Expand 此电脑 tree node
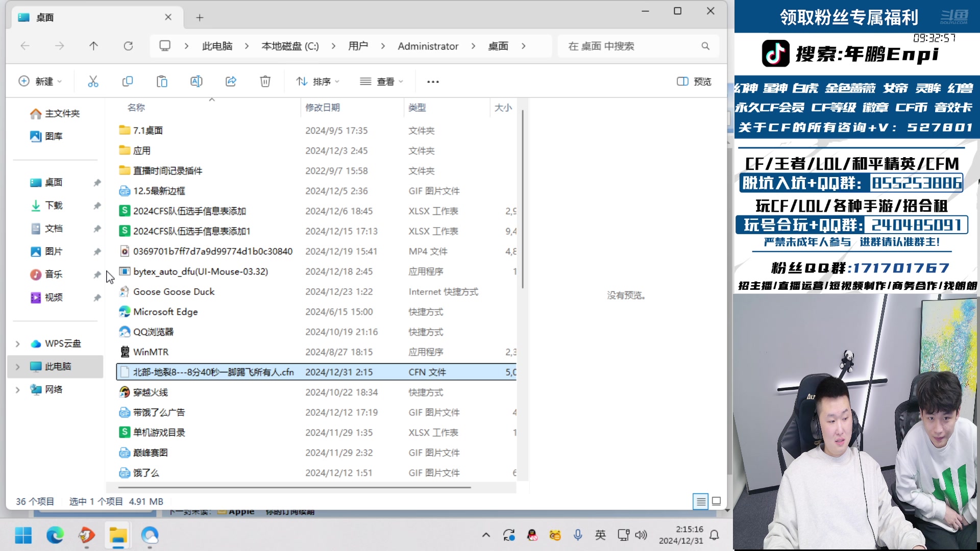Viewport: 980px width, 551px height. [18, 367]
